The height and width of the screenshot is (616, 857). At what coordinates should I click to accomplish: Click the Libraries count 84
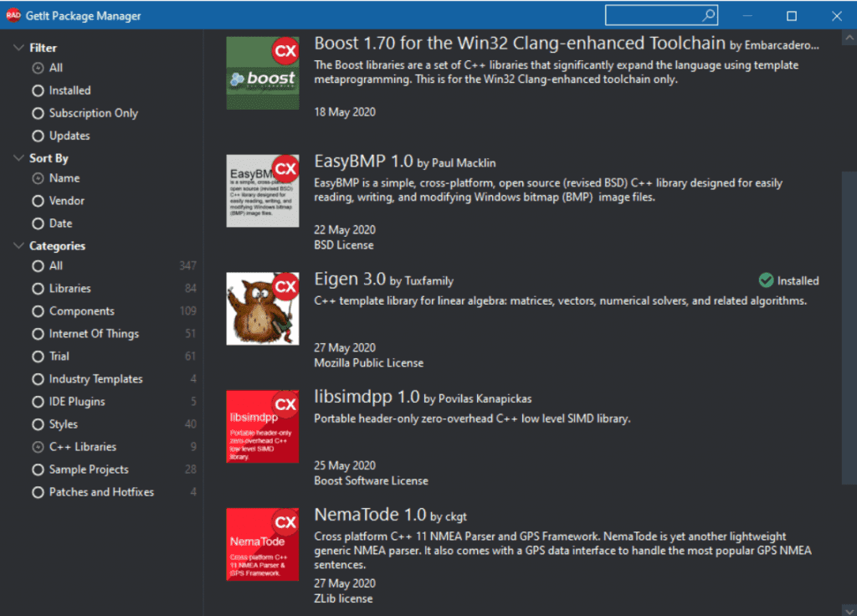pos(190,288)
